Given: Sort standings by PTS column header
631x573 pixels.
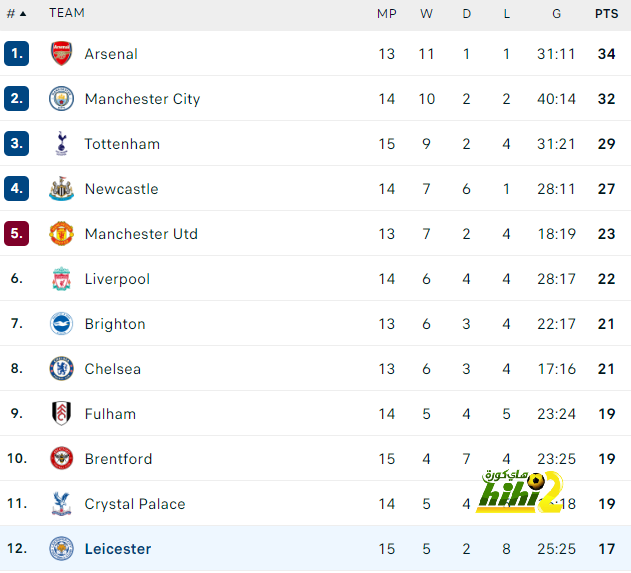Looking at the screenshot, I should click(x=606, y=14).
